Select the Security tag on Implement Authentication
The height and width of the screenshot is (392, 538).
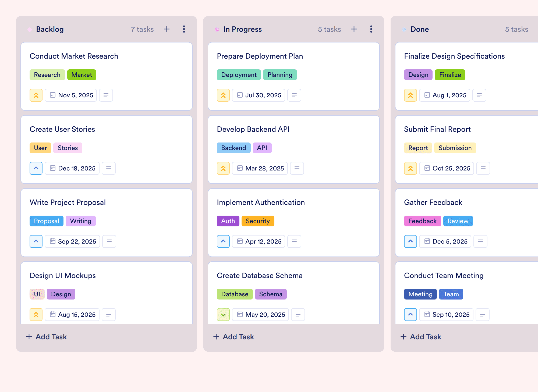(258, 221)
